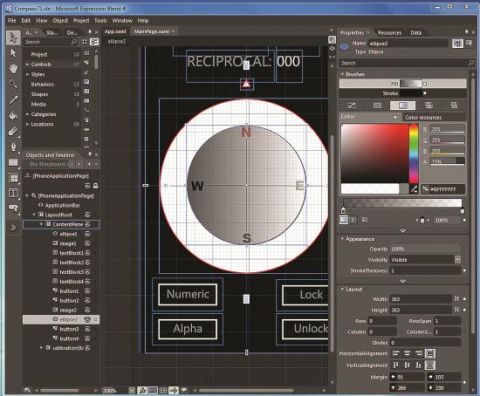Click Properties search magnifier icon
The width and height of the screenshot is (480, 396).
(x=471, y=63)
